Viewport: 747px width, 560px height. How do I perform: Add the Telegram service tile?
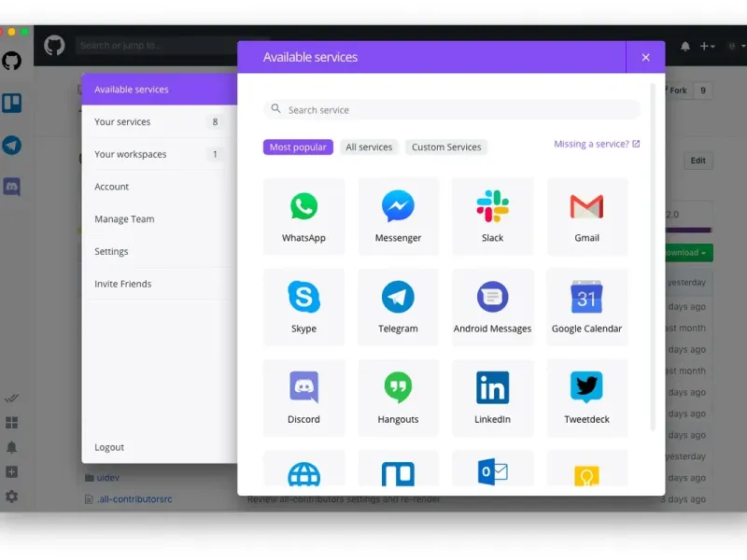[398, 307]
